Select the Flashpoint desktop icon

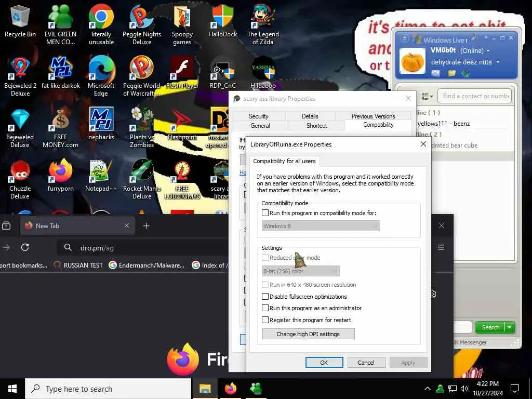[x=182, y=124]
